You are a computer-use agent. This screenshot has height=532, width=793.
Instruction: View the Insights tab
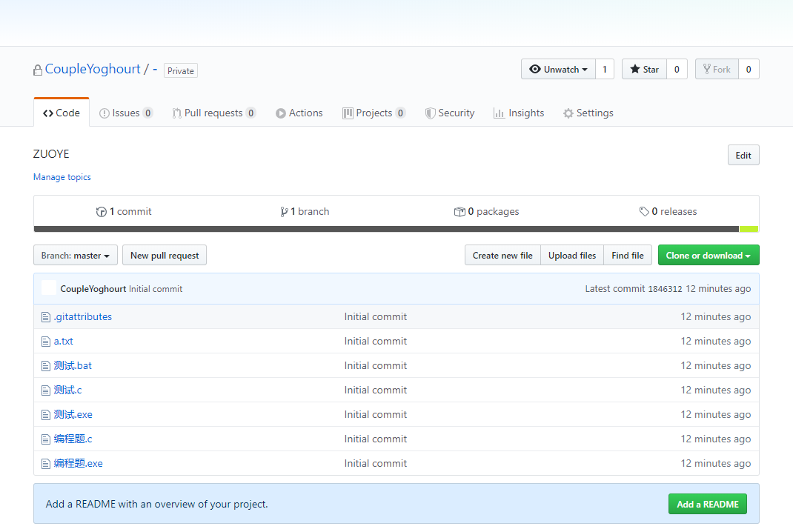(519, 113)
